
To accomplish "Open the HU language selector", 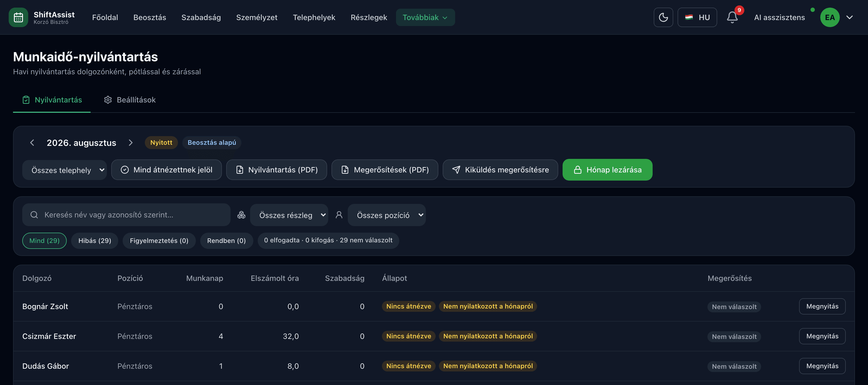I will (x=697, y=18).
